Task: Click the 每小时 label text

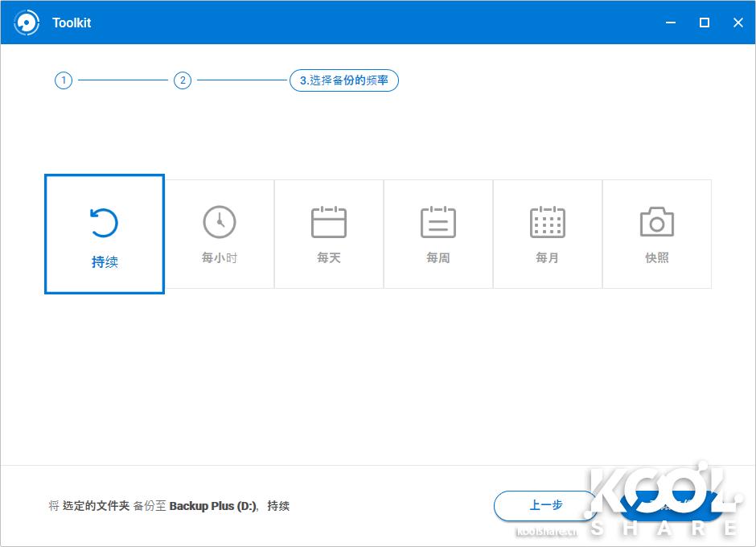Action: click(x=220, y=258)
